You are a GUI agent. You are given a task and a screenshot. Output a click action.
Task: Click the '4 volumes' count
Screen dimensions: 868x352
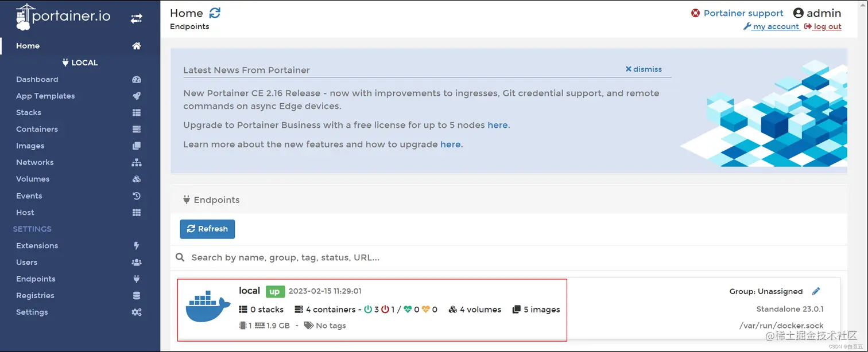(475, 310)
